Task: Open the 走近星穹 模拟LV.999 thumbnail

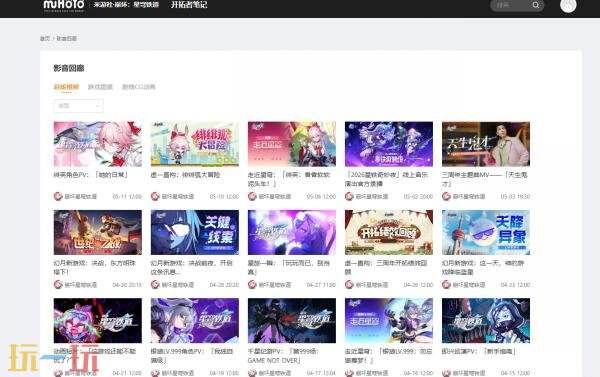Action: coord(389,321)
